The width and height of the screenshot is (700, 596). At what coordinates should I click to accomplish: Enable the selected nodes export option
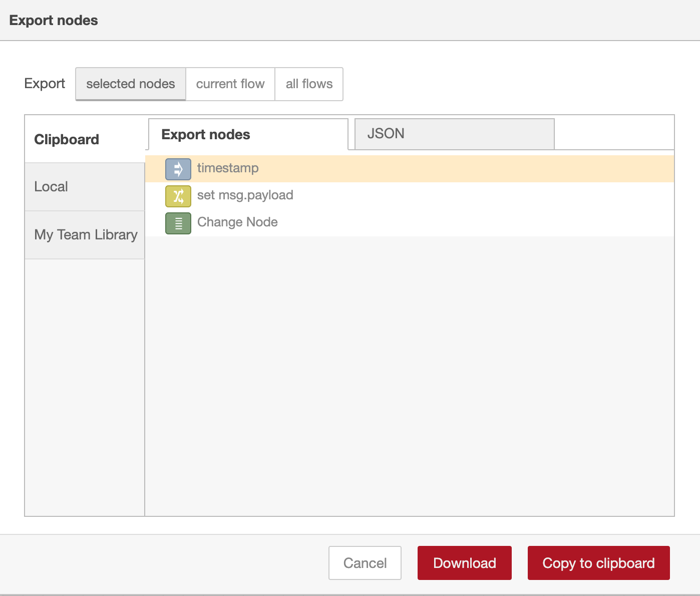[x=130, y=84]
